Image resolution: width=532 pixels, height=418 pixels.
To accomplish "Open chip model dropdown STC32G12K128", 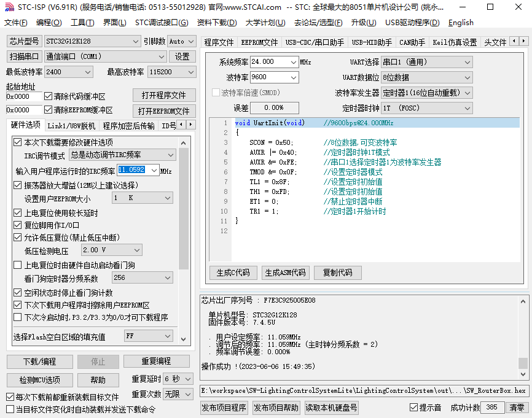I will tap(93, 41).
